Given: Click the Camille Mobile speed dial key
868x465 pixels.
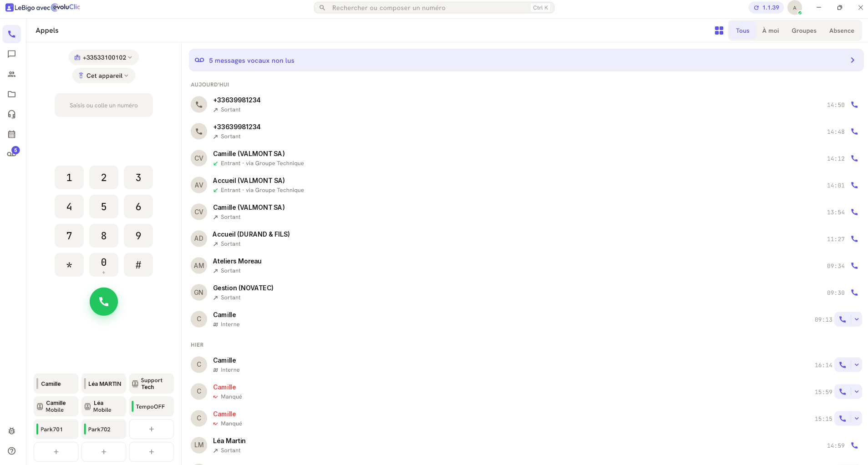Looking at the screenshot, I should pyautogui.click(x=56, y=406).
